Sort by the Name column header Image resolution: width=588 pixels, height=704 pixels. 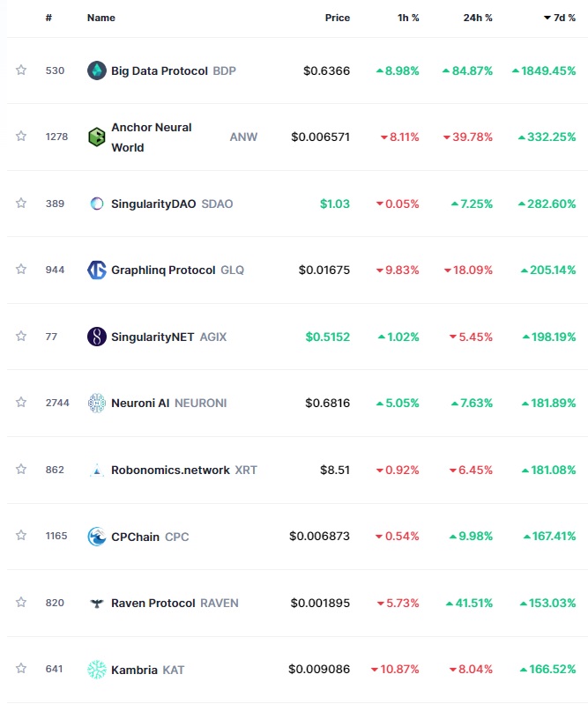pyautogui.click(x=101, y=18)
